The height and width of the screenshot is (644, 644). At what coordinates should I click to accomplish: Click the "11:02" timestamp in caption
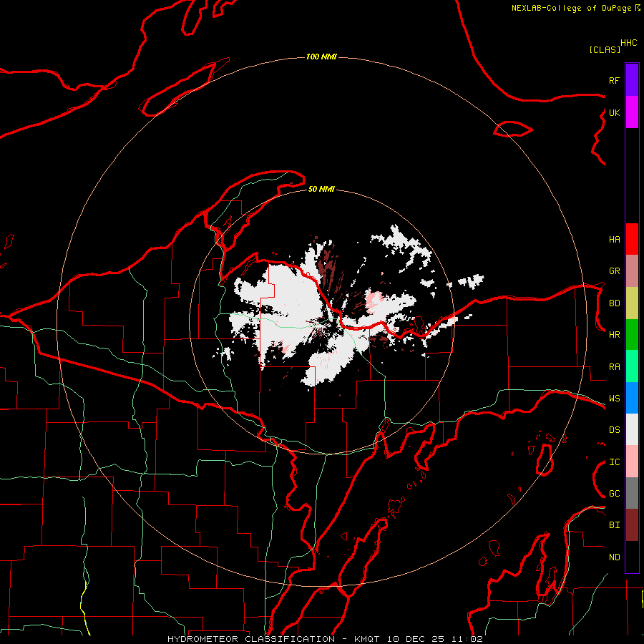point(467,639)
